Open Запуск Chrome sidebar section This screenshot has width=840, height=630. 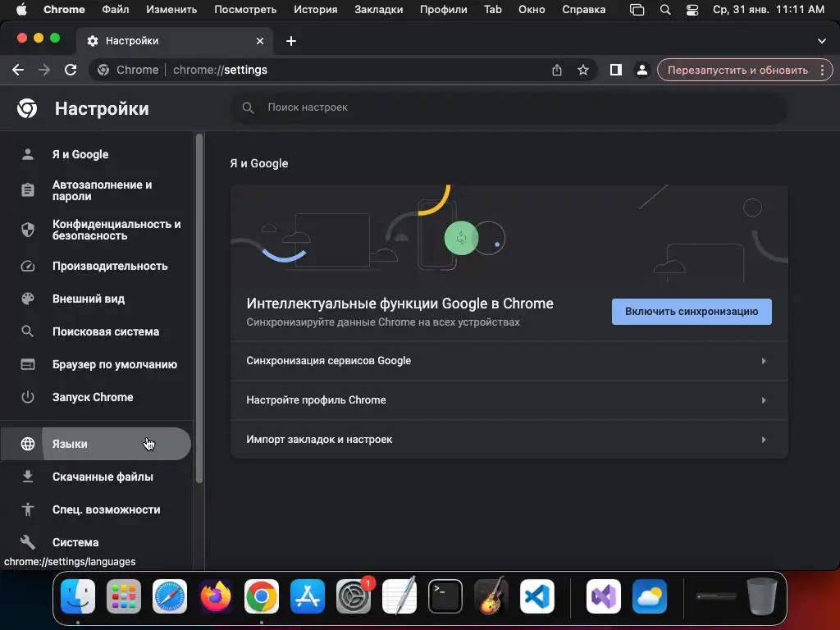(95, 397)
